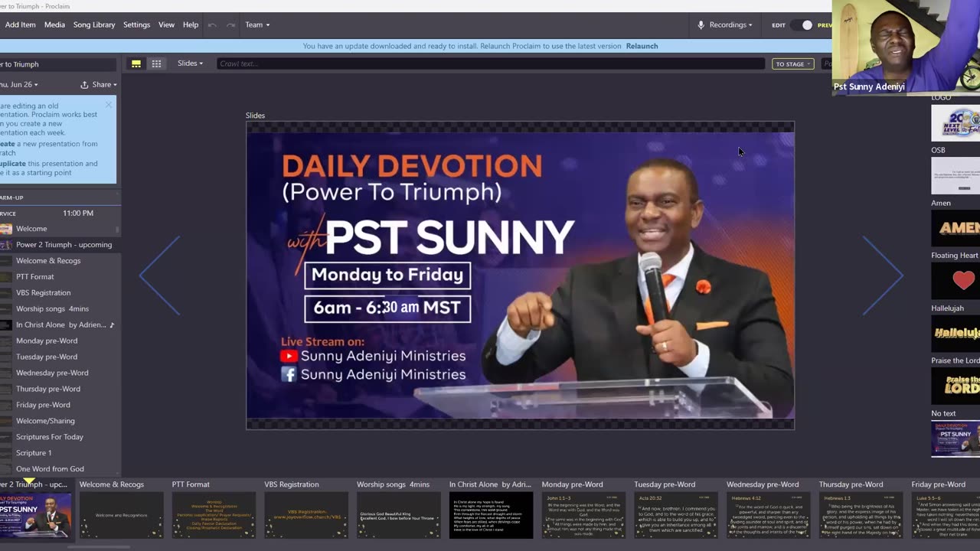The image size is (980, 551).
Task: Select the No text overlay thumbnail
Action: point(955,438)
